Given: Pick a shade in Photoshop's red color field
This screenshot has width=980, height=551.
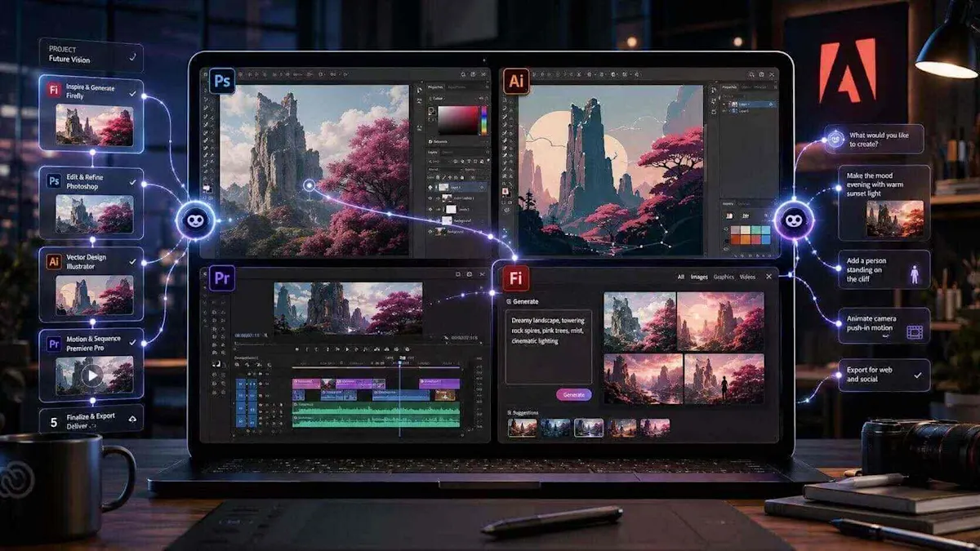Looking at the screenshot, I should pyautogui.click(x=458, y=120).
